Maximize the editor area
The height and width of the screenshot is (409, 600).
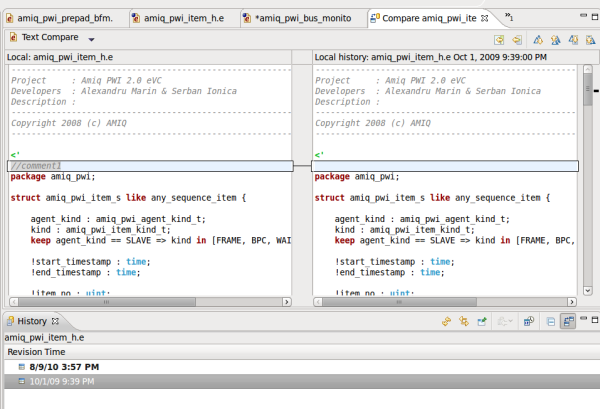(x=595, y=17)
